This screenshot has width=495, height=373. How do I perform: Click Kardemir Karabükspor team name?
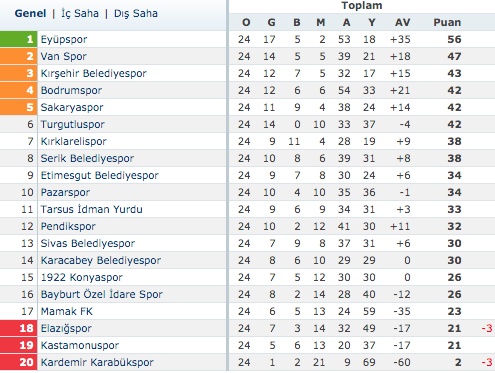pos(97,362)
